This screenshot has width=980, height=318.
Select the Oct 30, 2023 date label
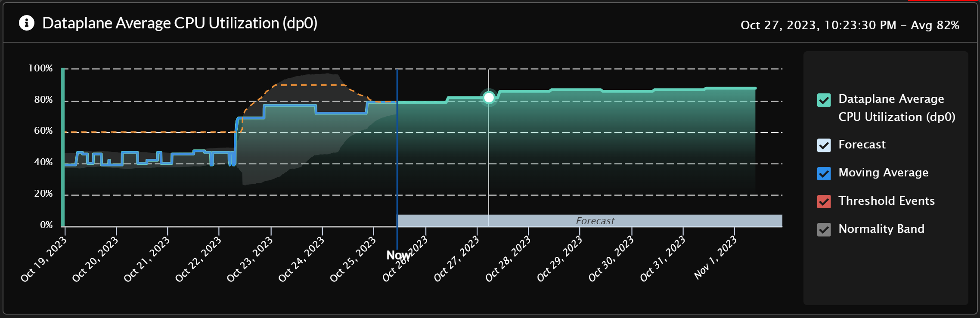(x=611, y=259)
